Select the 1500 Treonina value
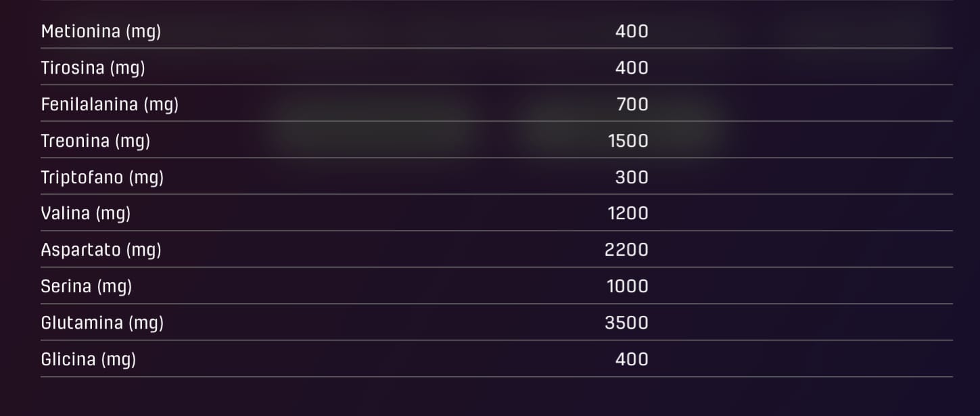This screenshot has height=416, width=980. [x=628, y=141]
